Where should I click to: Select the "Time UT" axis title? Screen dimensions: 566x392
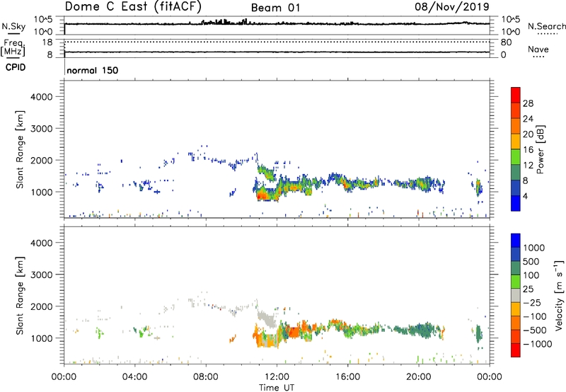(x=277, y=388)
